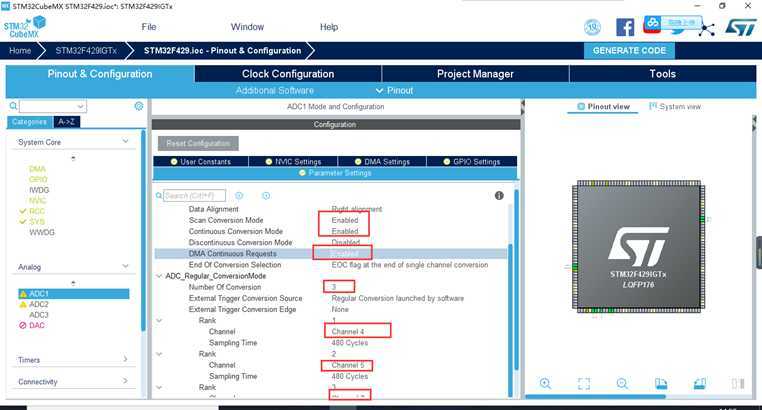The height and width of the screenshot is (410, 762).
Task: Select the A->Z view tab
Action: (66, 121)
